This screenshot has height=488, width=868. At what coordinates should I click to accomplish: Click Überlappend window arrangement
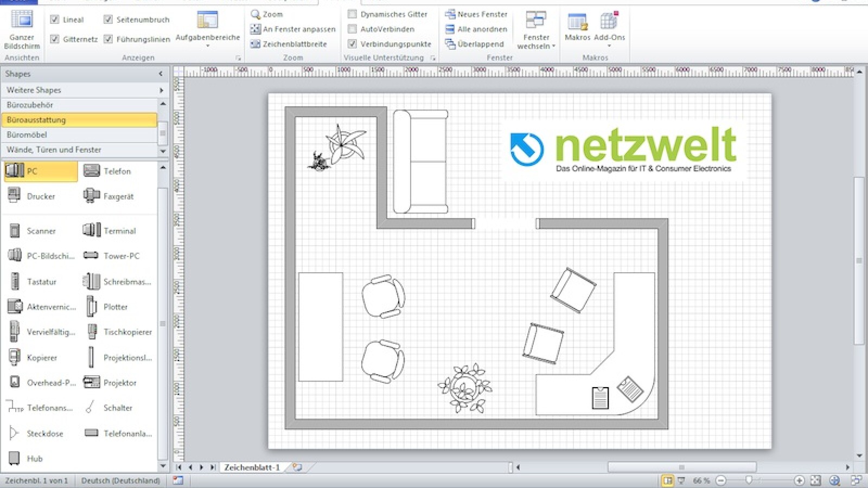pyautogui.click(x=475, y=44)
